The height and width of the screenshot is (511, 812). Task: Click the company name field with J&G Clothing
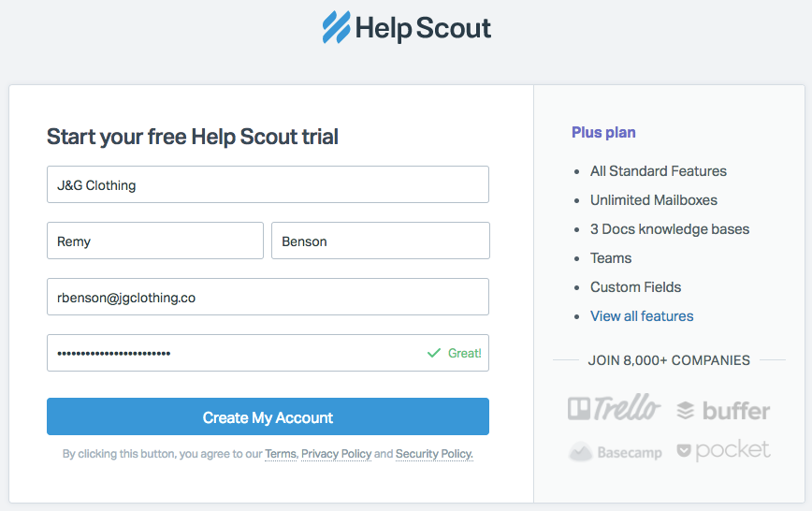268,184
